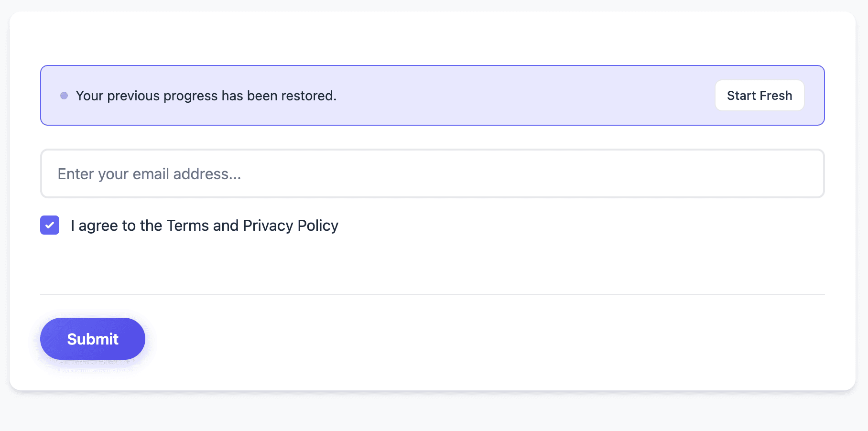Uncheck the Terms and Privacy Policy checkbox
Screen dimensions: 868x431
click(x=50, y=225)
